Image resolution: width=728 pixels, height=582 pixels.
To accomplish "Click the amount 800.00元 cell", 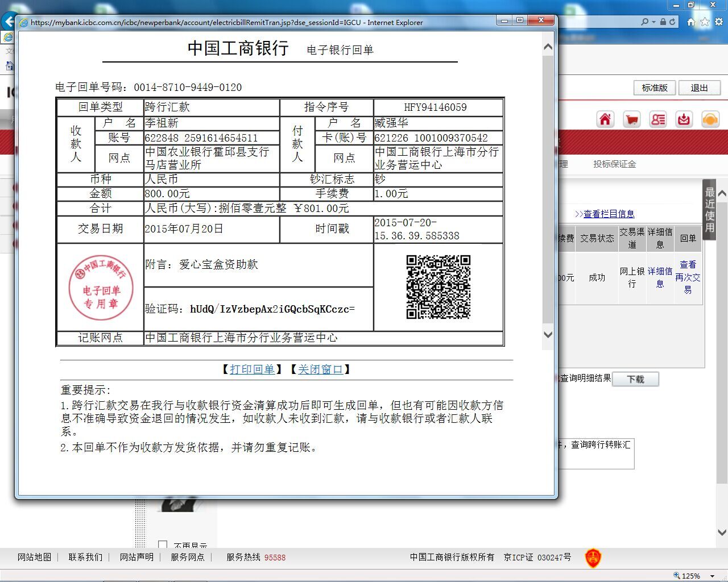I will 212,194.
